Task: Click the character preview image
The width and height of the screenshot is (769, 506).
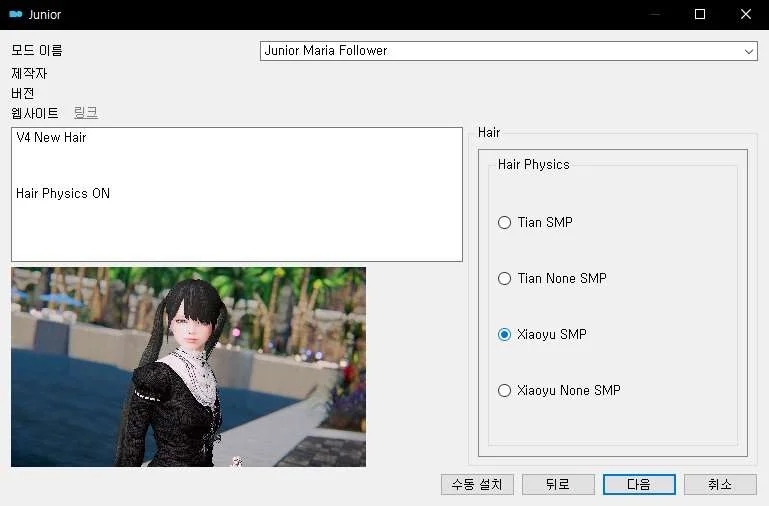Action: tap(188, 367)
